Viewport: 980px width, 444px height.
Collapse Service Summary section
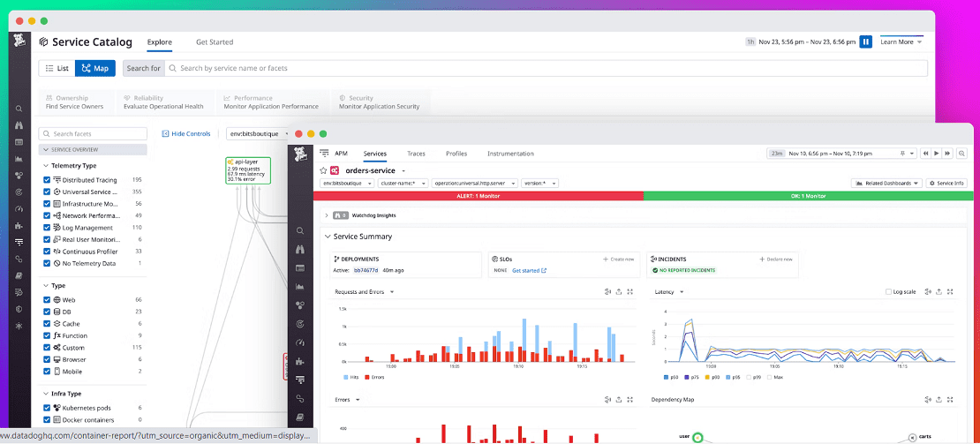327,237
